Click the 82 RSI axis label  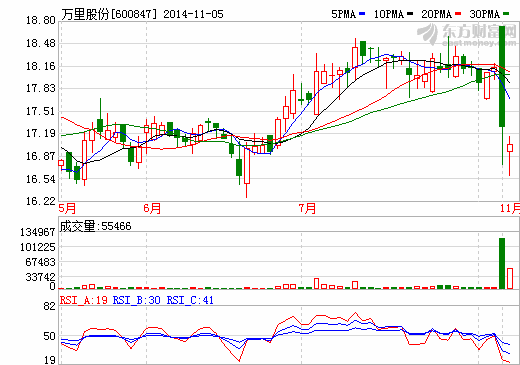49,306
